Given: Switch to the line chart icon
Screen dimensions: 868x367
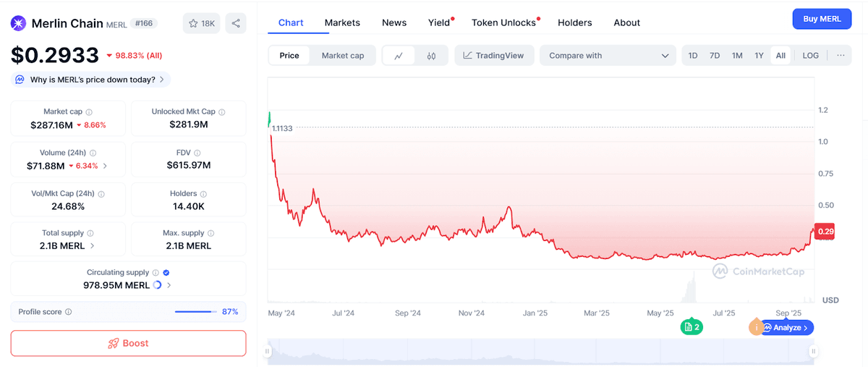Looking at the screenshot, I should pos(399,56).
